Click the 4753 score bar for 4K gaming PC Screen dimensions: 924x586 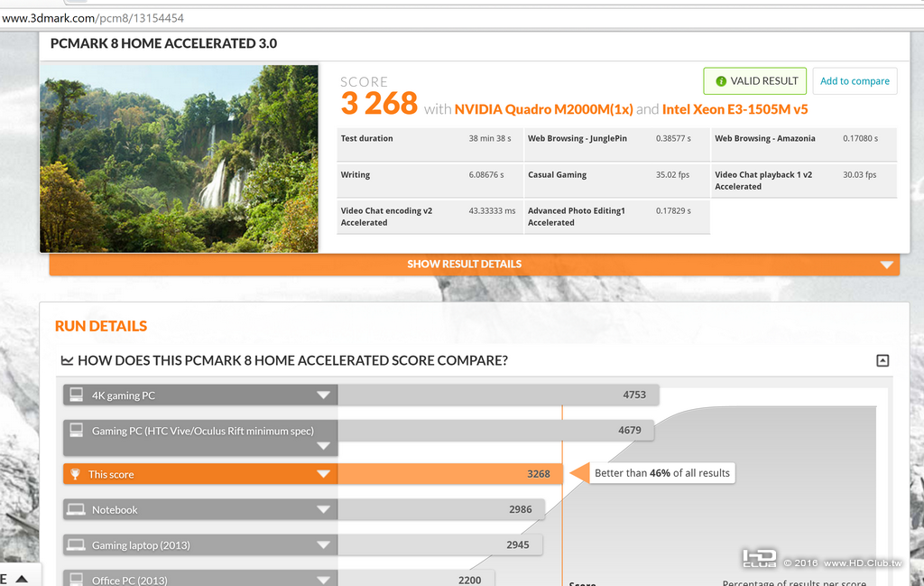[498, 395]
